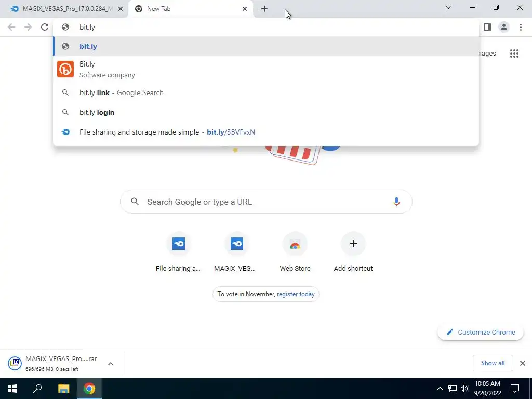This screenshot has height=399, width=532.
Task: Reload the current page
Action: pos(45,27)
